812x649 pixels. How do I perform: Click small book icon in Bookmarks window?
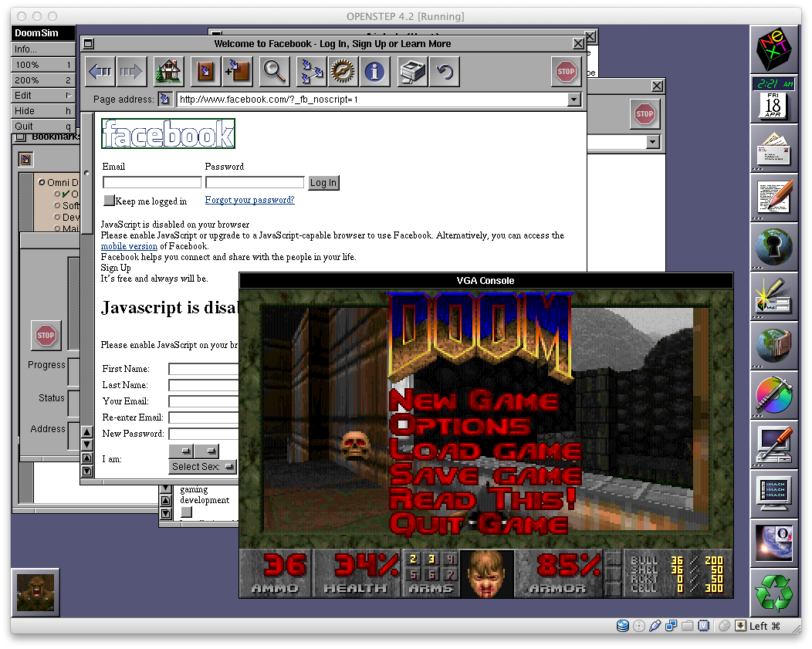pyautogui.click(x=25, y=160)
